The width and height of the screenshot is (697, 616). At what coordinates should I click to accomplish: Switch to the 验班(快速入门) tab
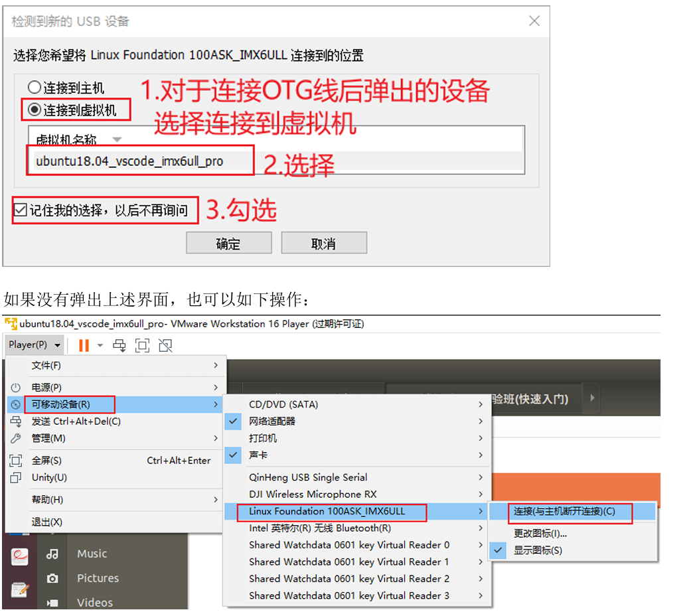tap(530, 399)
